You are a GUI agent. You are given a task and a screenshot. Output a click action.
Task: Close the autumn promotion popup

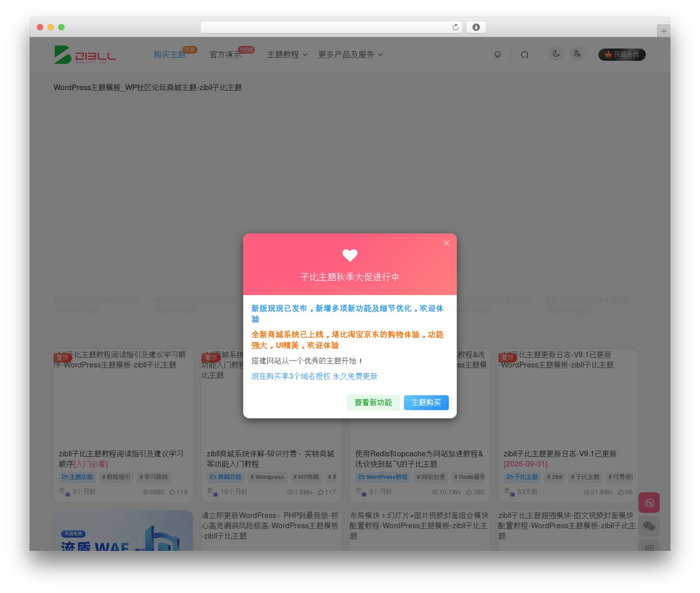click(446, 243)
